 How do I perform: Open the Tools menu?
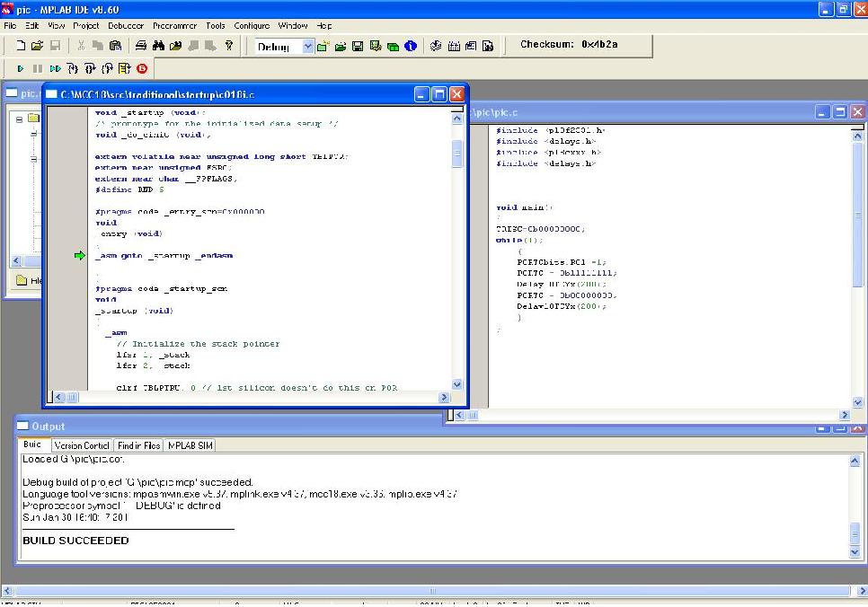(x=216, y=26)
